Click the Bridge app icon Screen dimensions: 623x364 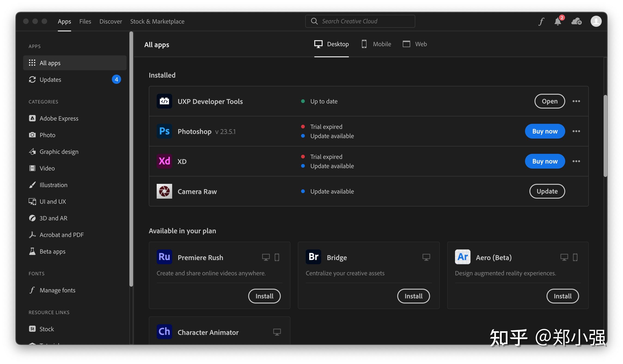[313, 257]
